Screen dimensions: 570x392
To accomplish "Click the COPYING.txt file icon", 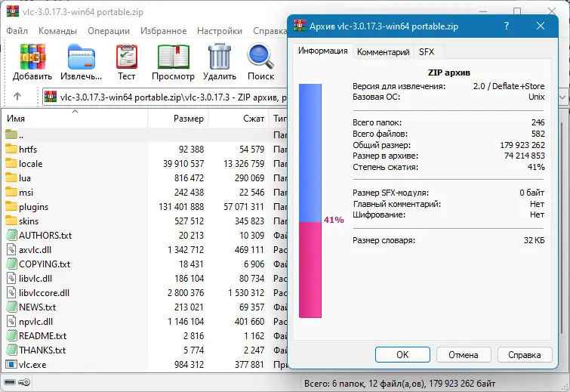I will (11, 264).
